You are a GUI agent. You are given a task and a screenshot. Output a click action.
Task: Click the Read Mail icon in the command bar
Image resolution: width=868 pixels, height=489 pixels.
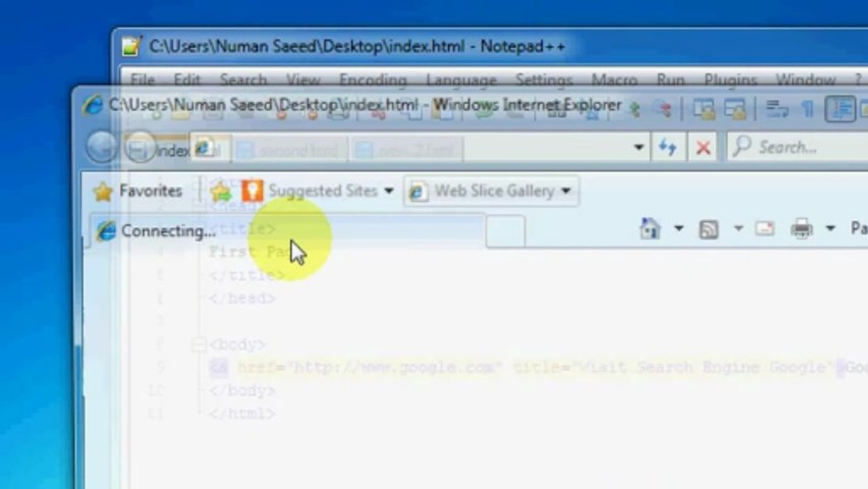[764, 229]
